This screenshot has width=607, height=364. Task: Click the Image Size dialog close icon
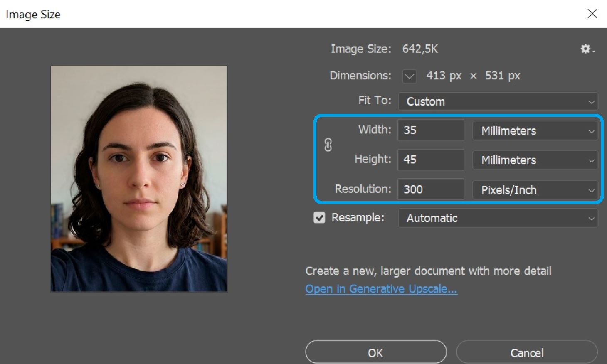592,14
